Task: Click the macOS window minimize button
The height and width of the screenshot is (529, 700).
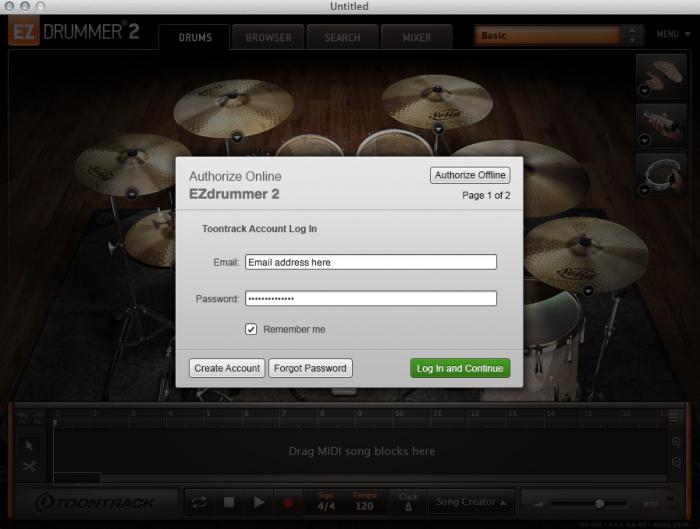Action: [x=25, y=6]
